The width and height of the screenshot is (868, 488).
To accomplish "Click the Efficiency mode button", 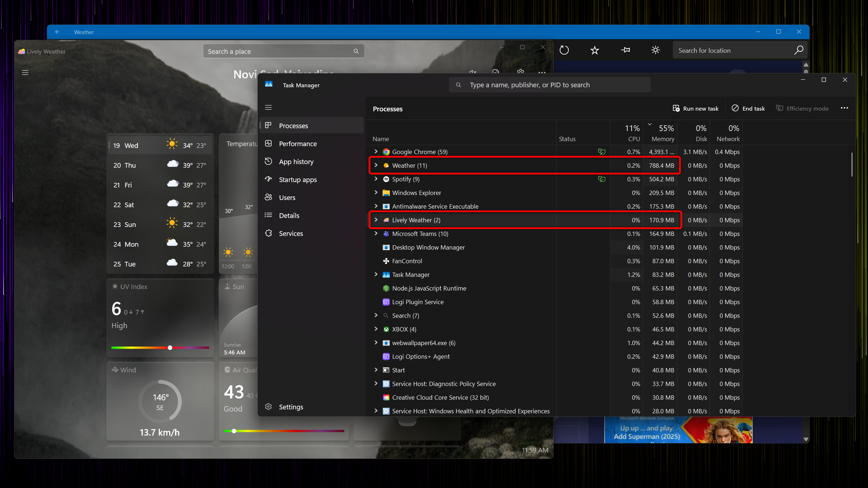I will tap(802, 108).
